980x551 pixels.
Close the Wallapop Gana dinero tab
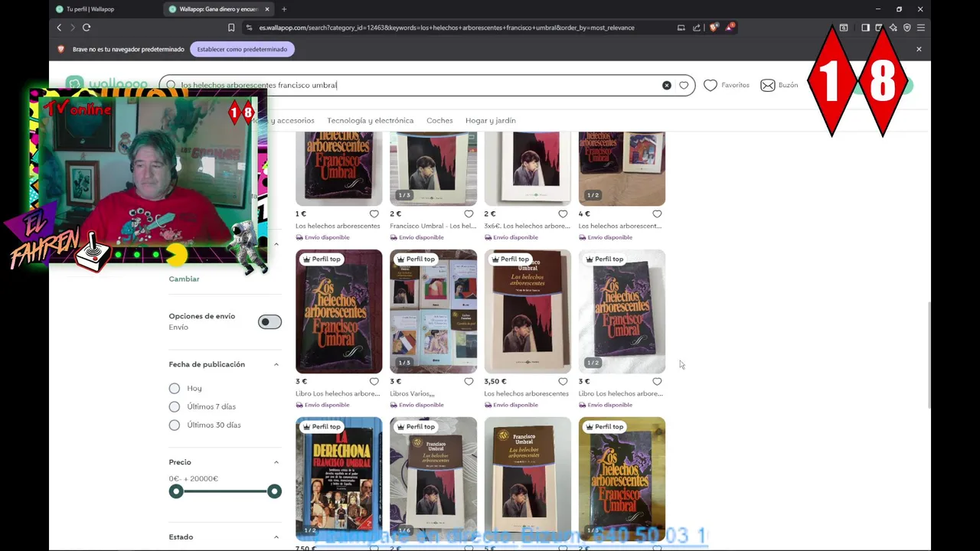[267, 9]
